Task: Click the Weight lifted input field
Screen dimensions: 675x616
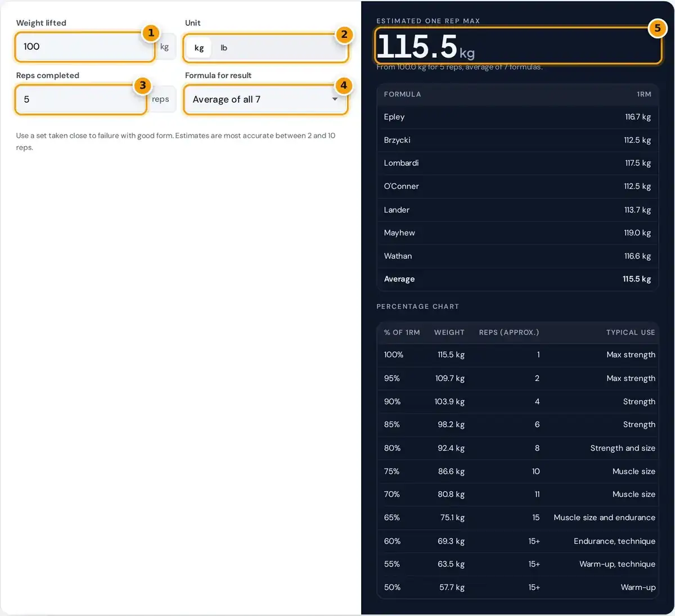Action: tap(84, 47)
